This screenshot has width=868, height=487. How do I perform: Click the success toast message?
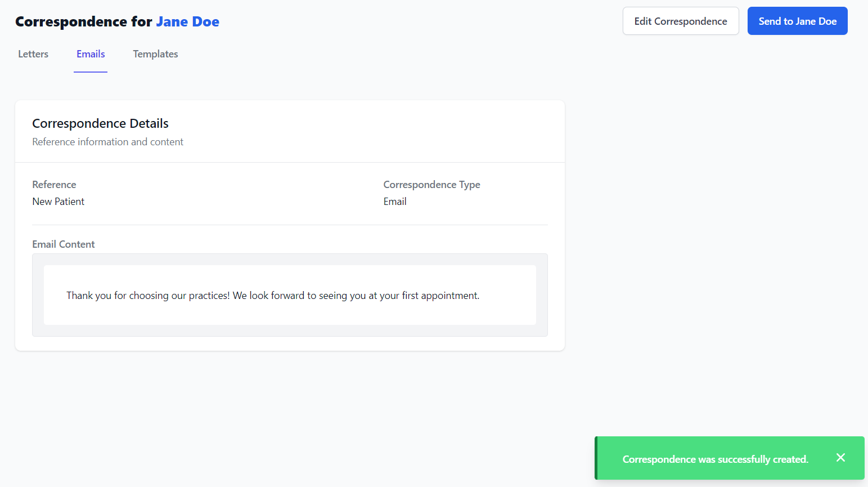[x=714, y=459]
